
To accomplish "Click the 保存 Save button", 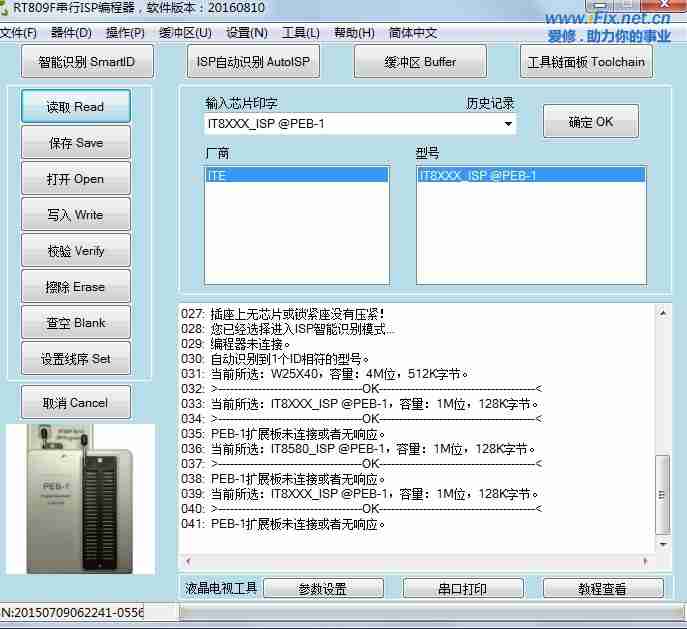I will click(x=75, y=143).
